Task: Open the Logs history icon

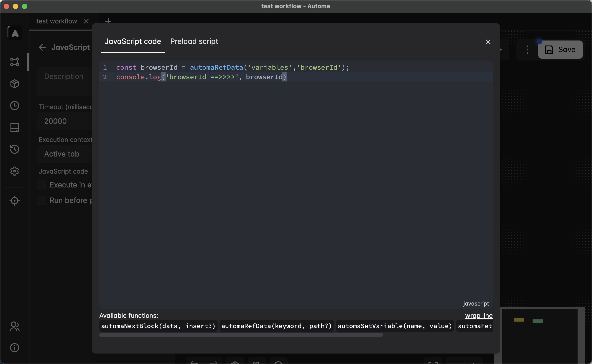Action: pyautogui.click(x=15, y=149)
